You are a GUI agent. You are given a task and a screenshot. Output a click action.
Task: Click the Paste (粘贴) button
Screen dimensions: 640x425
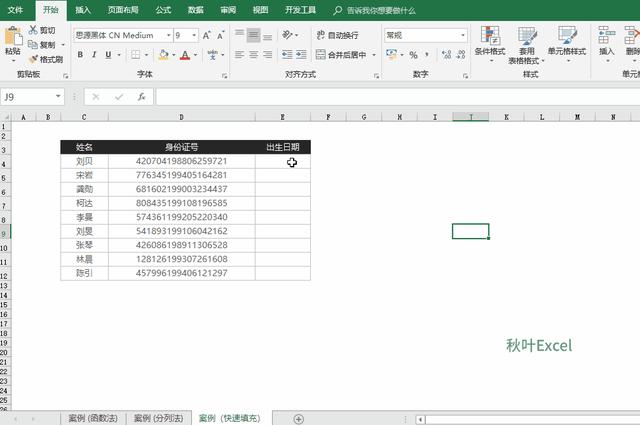[x=13, y=44]
